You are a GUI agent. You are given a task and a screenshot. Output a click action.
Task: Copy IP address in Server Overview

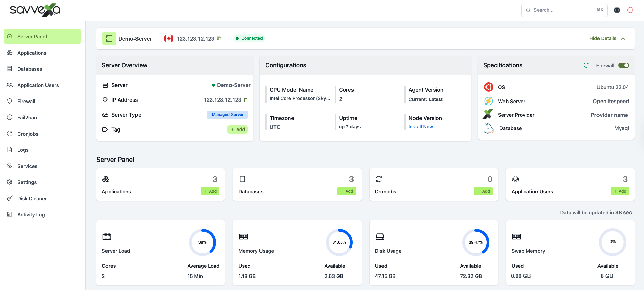click(x=245, y=100)
